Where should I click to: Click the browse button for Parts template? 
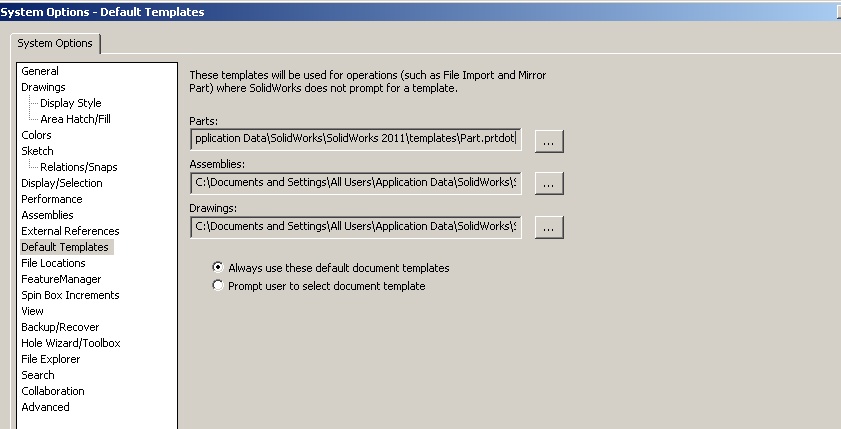[x=549, y=141]
